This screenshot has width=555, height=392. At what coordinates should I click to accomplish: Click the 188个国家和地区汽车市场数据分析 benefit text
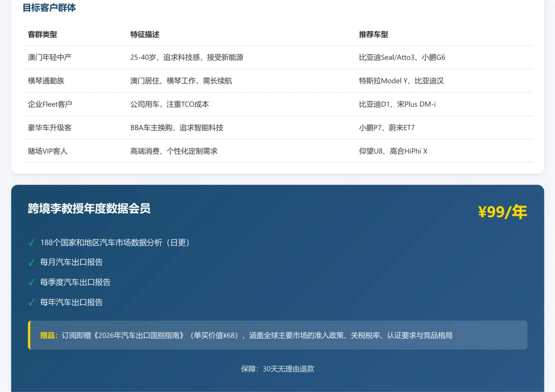tap(115, 242)
